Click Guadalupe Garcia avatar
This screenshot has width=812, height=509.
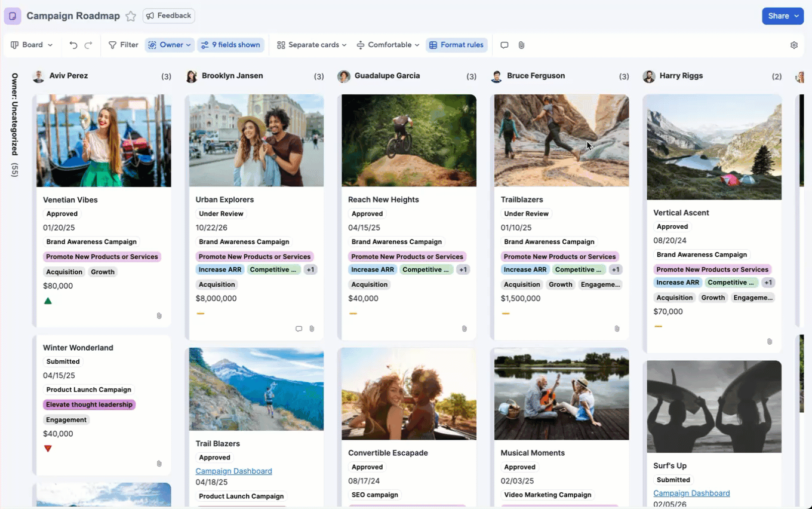click(344, 76)
